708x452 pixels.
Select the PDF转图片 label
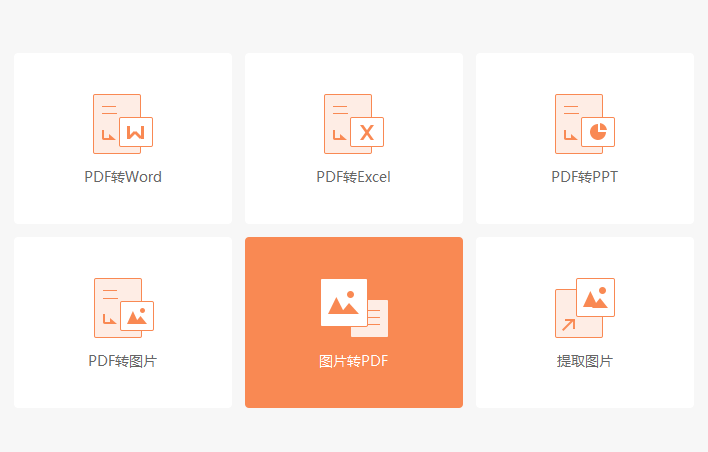(122, 361)
